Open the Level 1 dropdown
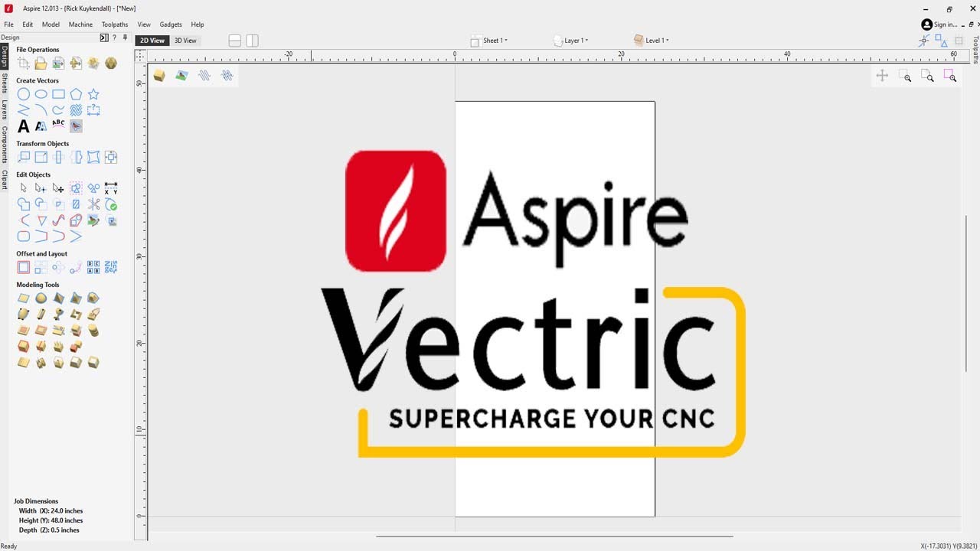Viewport: 980px width, 551px height. click(x=652, y=41)
